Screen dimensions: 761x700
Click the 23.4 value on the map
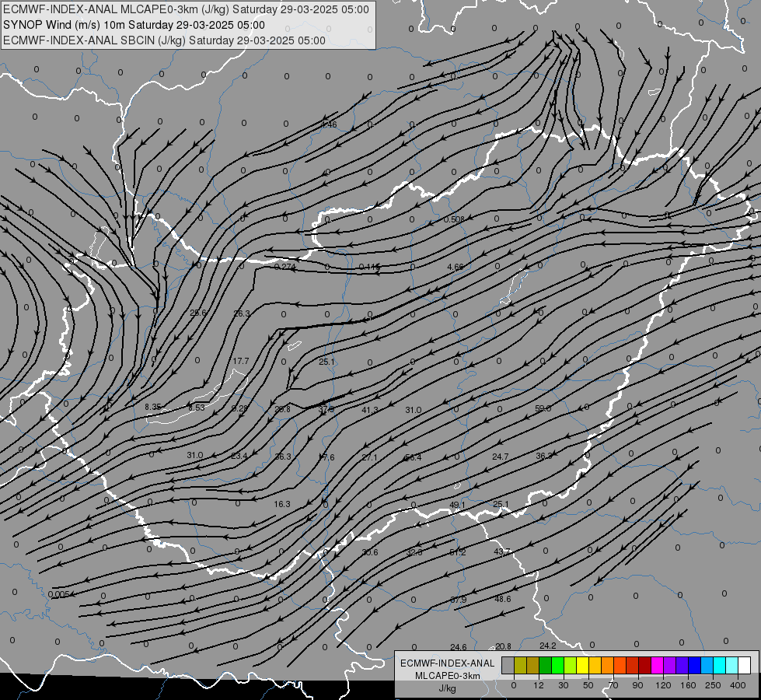[239, 456]
